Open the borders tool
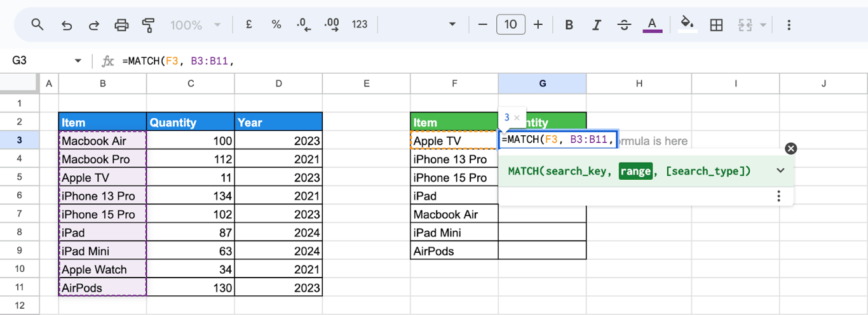The width and height of the screenshot is (868, 315). 716,25
